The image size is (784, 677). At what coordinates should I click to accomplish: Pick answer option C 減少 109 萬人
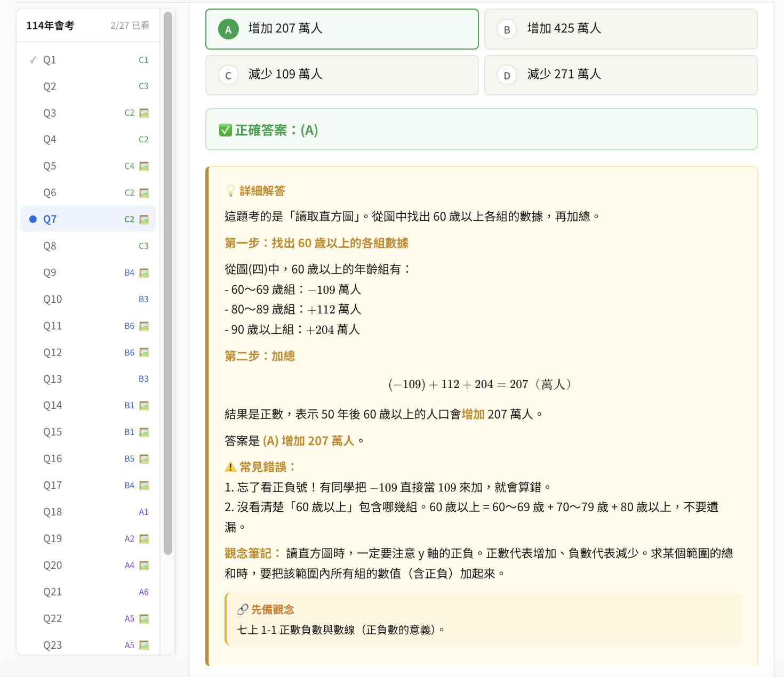click(342, 75)
